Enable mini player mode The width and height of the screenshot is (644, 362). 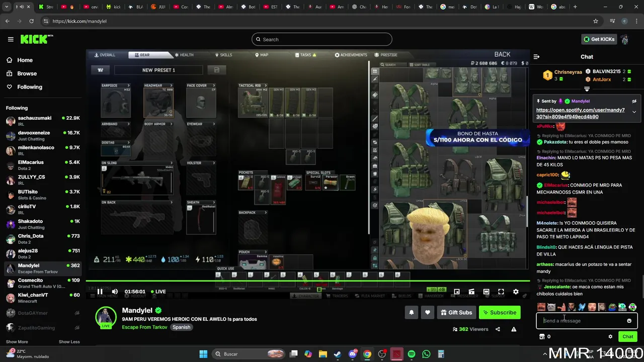coord(457,292)
